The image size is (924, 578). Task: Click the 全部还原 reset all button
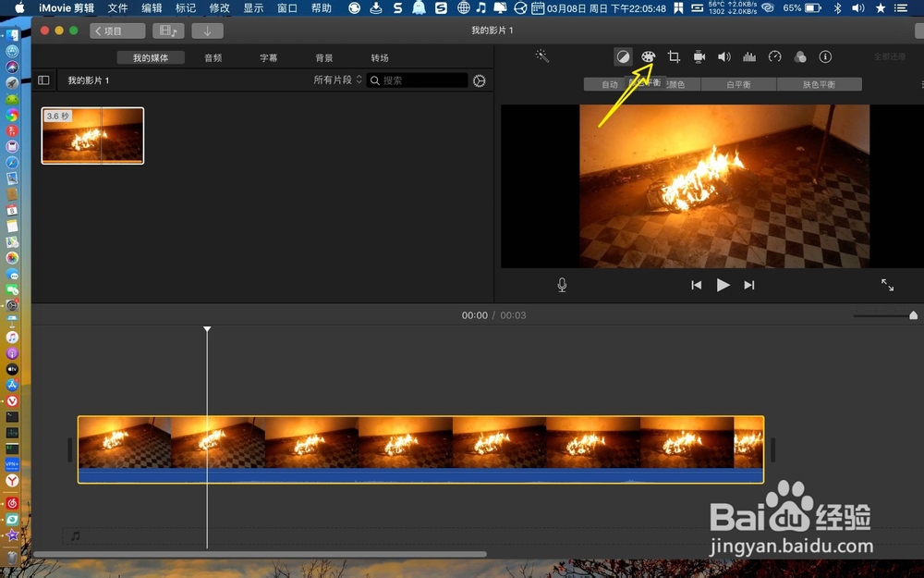889,56
